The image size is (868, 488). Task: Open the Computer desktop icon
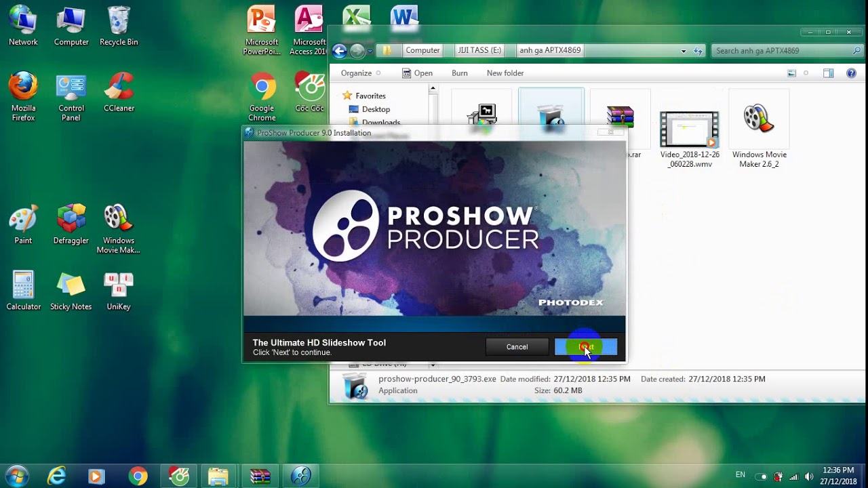(71, 26)
